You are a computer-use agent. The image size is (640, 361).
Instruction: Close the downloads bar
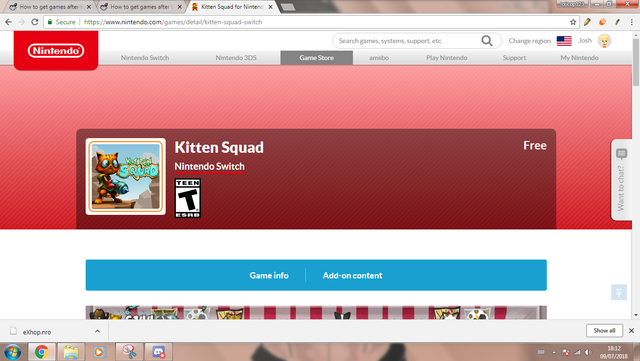[631, 330]
